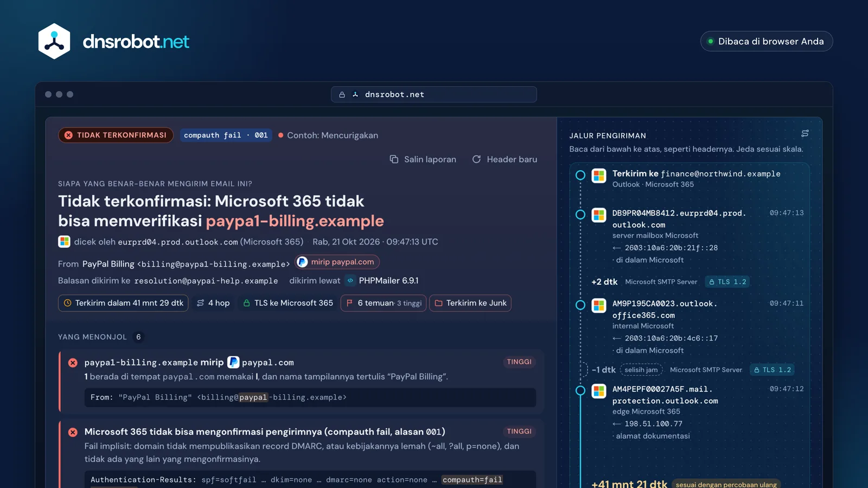
Task: Click the 'compauth fail · 001' tag
Action: click(226, 135)
